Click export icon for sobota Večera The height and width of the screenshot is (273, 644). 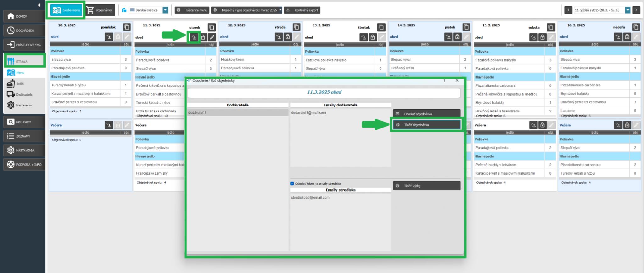[x=533, y=125]
